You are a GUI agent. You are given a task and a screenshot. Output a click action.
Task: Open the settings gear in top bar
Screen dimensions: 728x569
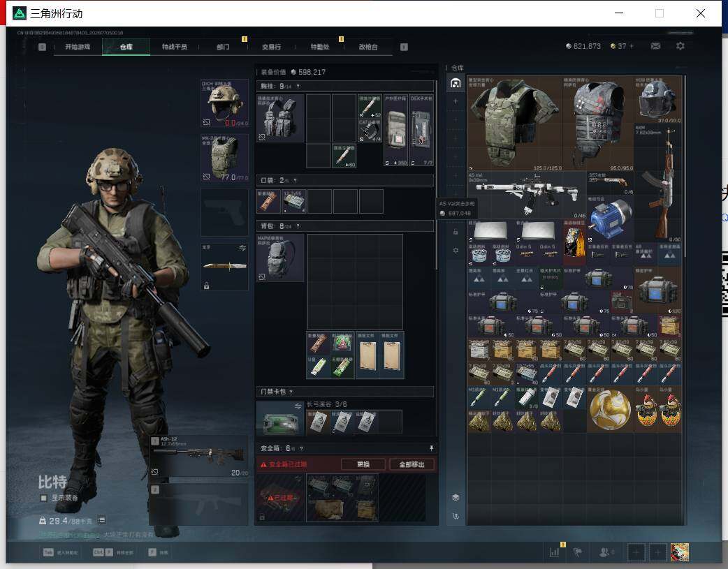coord(680,46)
